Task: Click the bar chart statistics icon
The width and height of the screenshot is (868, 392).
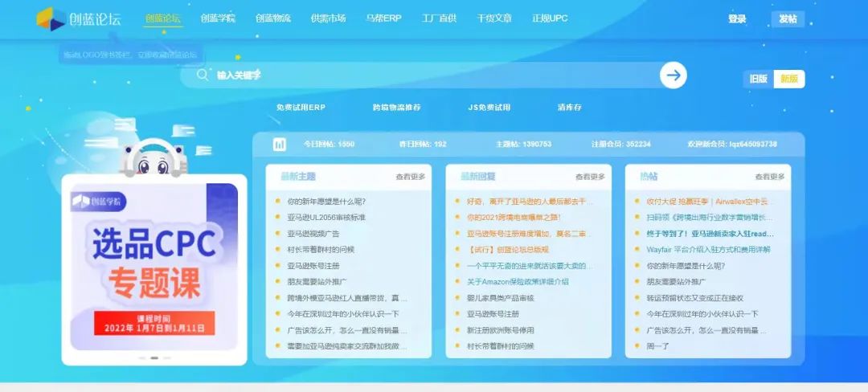Action: click(280, 145)
